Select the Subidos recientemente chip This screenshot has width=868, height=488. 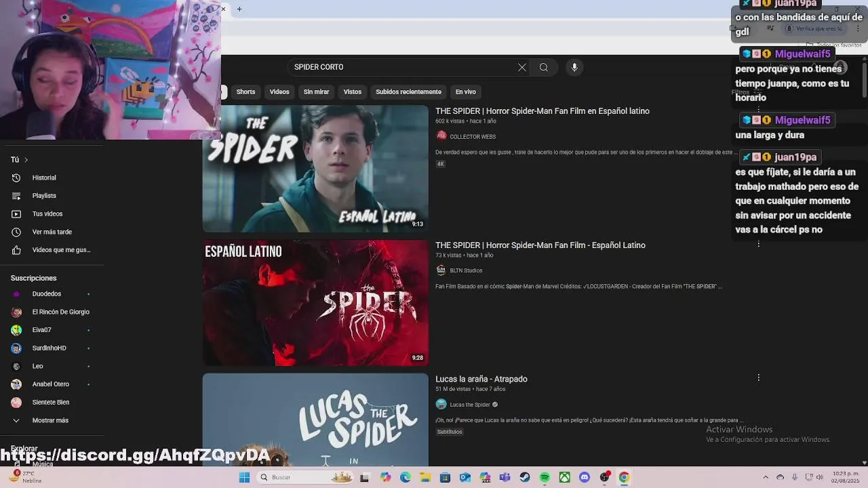(408, 91)
